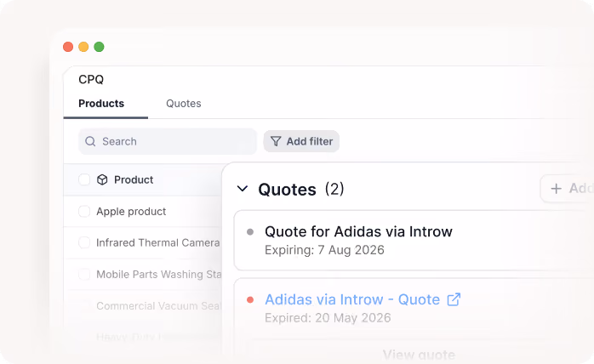Open the Quotes tab
The height and width of the screenshot is (364, 594).
183,104
